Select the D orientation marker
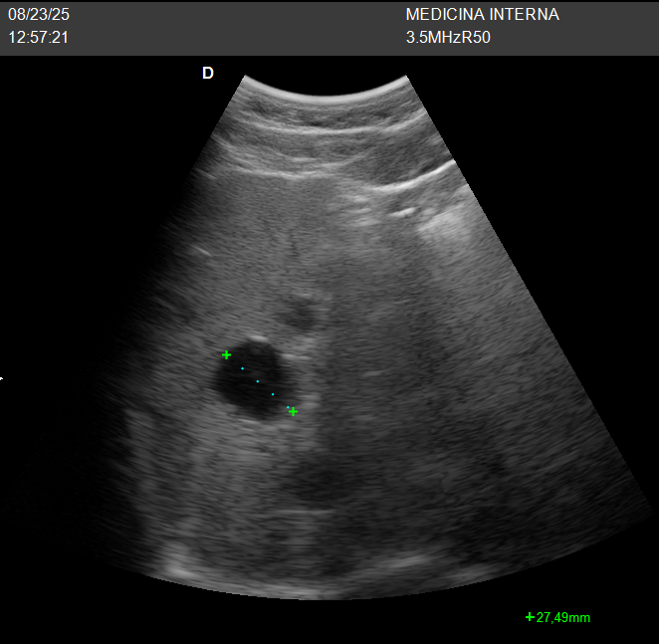Viewport: 659px width, 644px height. pyautogui.click(x=208, y=74)
